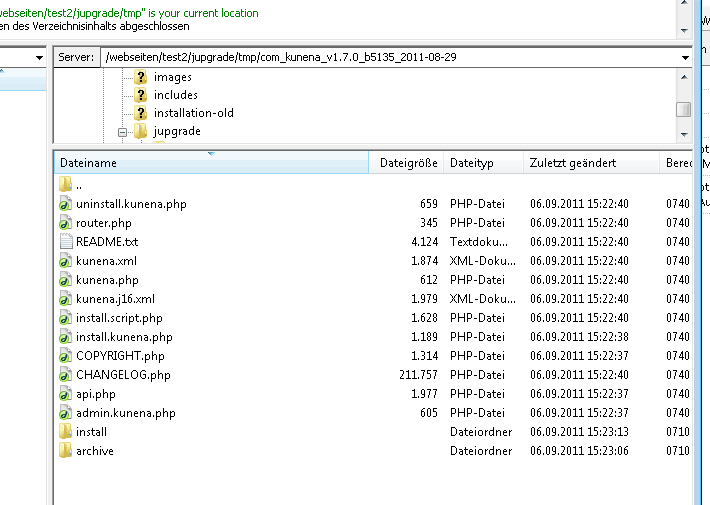Sort by the Dateiname column header
This screenshot has height=505, width=710.
pyautogui.click(x=211, y=163)
